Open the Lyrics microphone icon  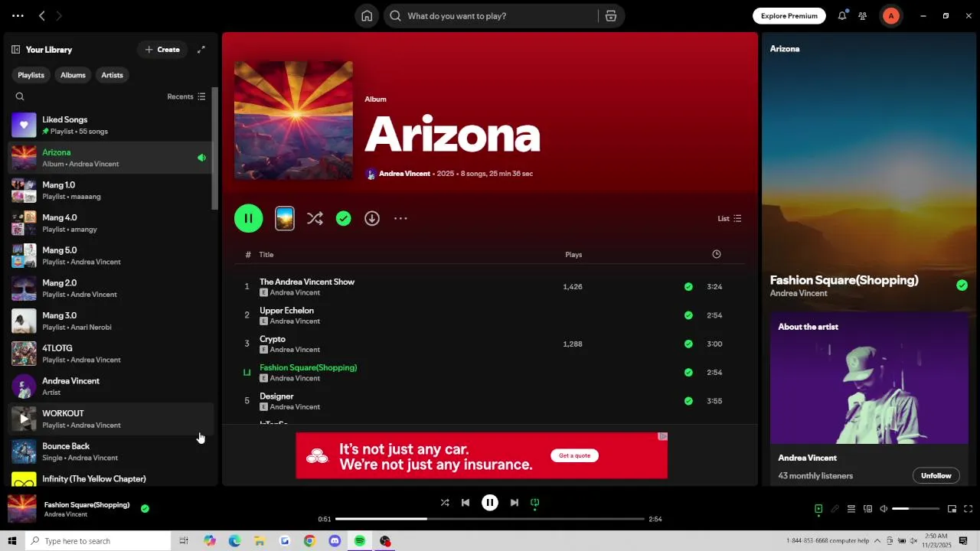(x=835, y=509)
